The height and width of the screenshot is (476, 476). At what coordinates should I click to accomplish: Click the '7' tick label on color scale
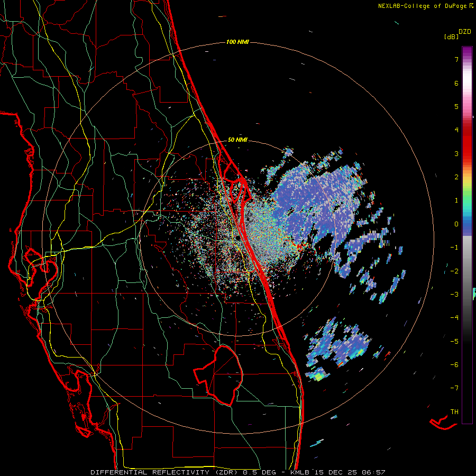click(x=456, y=59)
